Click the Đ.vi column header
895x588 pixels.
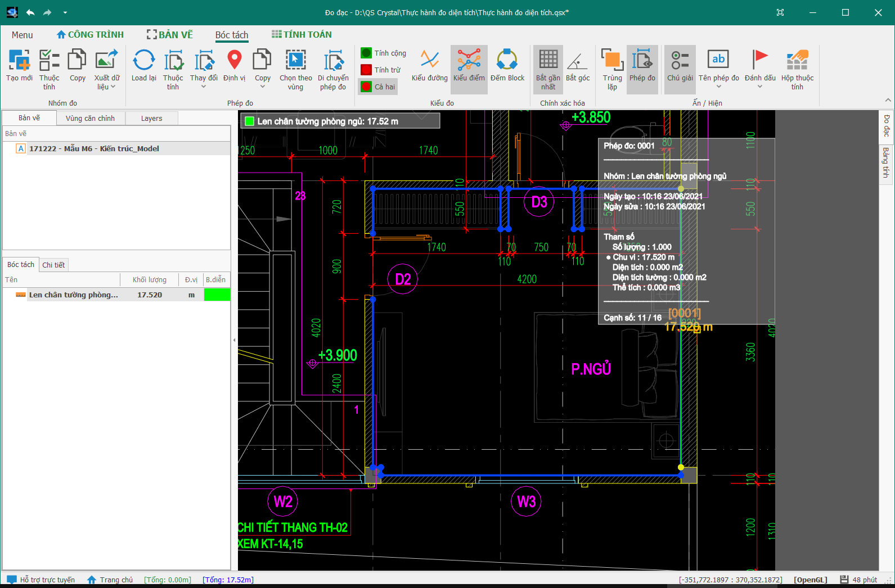point(191,279)
